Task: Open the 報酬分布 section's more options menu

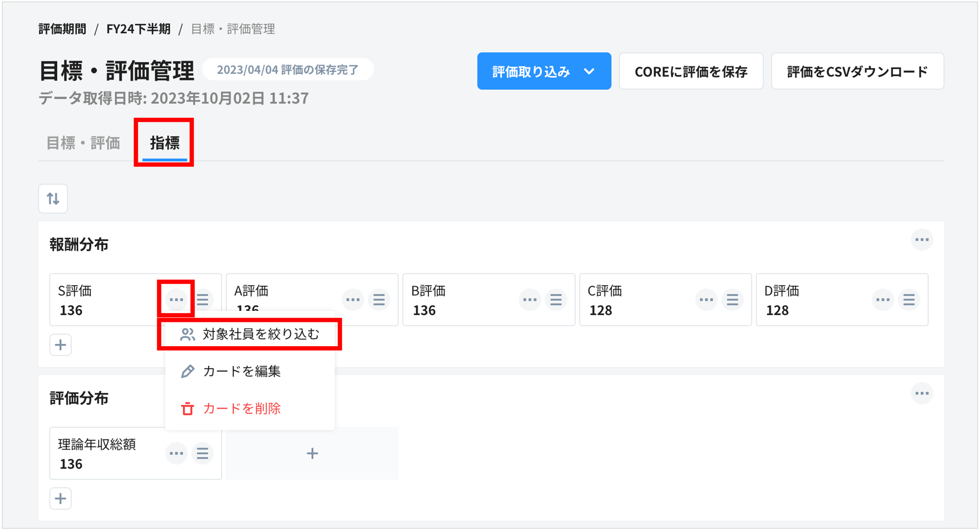Action: click(x=922, y=240)
